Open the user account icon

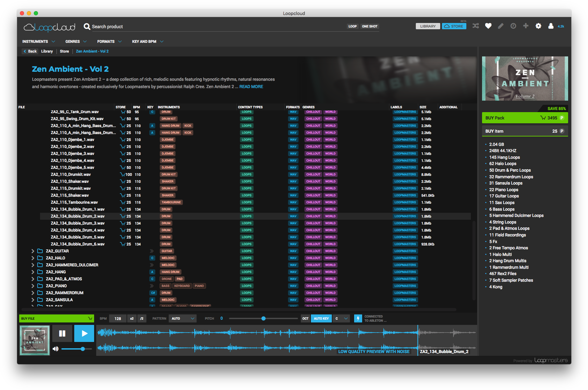551,26
